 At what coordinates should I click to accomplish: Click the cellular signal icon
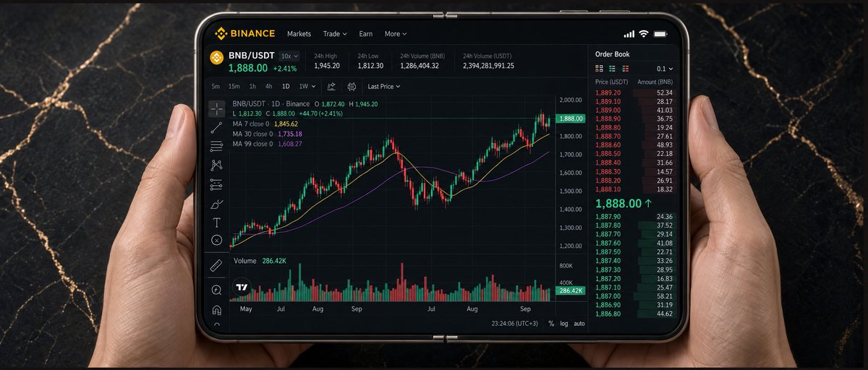point(629,34)
